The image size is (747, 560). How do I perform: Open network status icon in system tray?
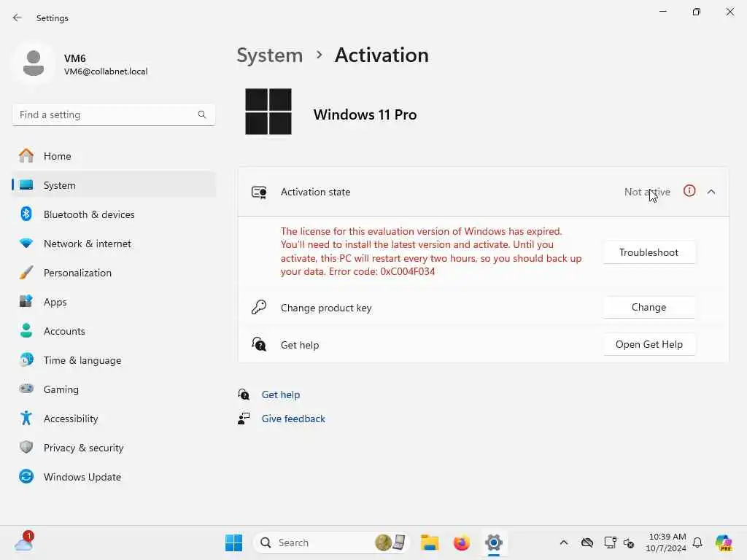click(610, 542)
